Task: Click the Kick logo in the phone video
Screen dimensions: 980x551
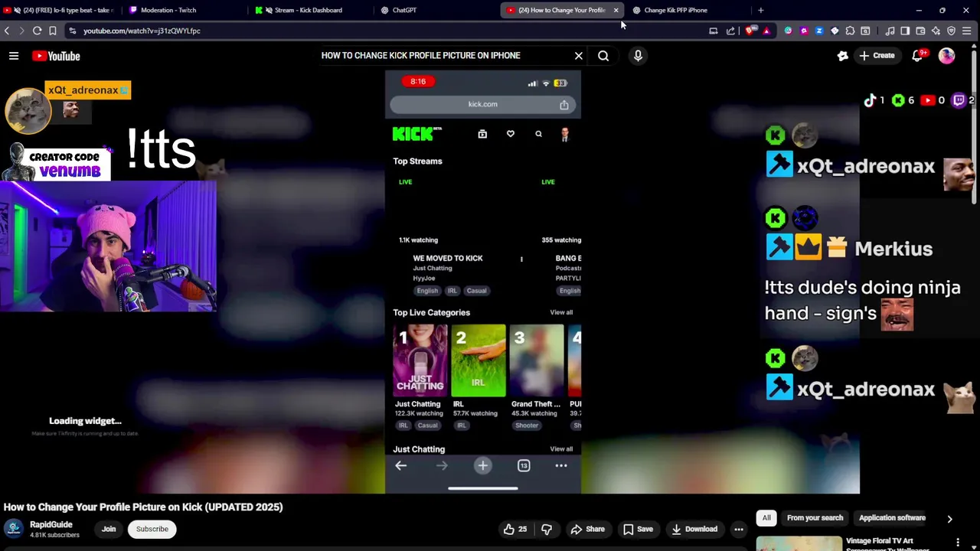Action: 416,134
